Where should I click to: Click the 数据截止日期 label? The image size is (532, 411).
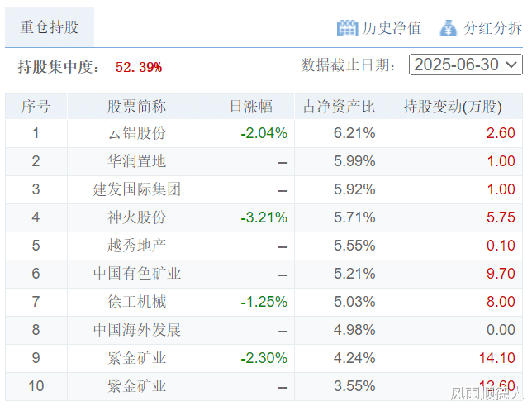[x=348, y=65]
